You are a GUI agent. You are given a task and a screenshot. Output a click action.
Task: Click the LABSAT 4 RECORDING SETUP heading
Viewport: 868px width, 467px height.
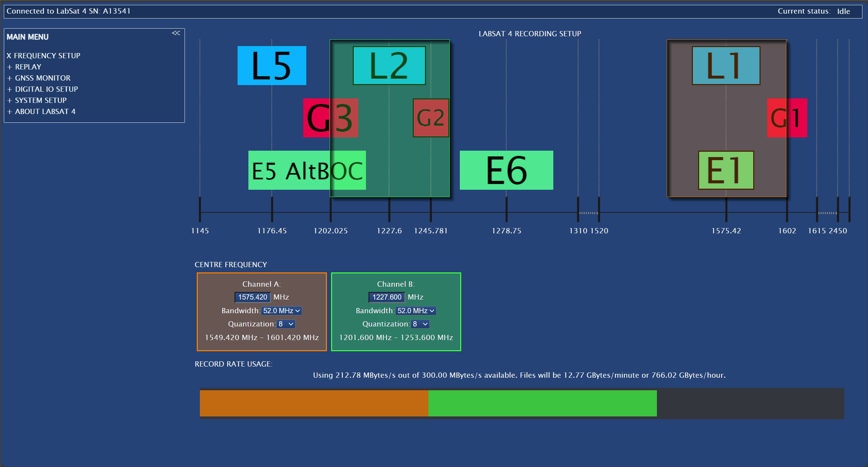pos(530,34)
